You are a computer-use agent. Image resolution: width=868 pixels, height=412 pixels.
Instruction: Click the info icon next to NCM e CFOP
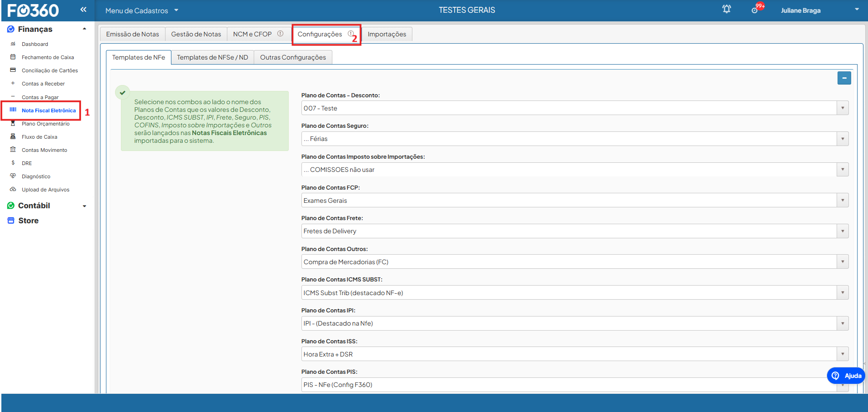(x=281, y=34)
